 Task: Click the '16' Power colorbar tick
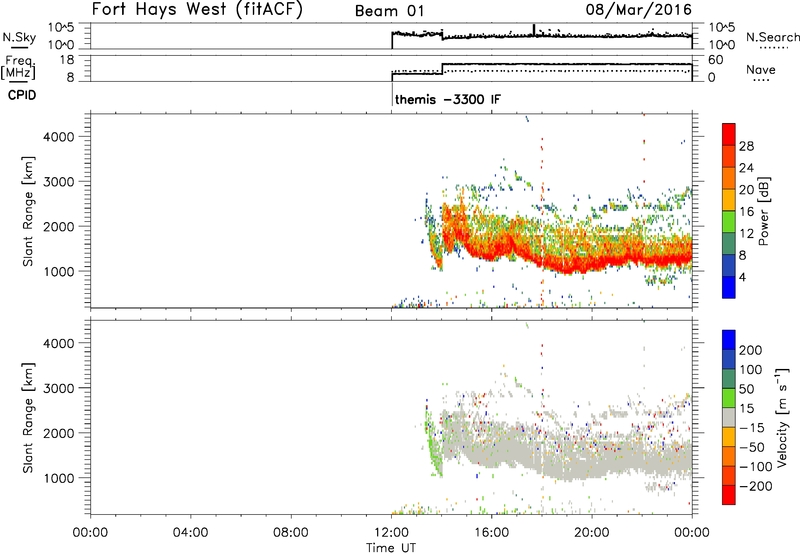click(x=746, y=211)
